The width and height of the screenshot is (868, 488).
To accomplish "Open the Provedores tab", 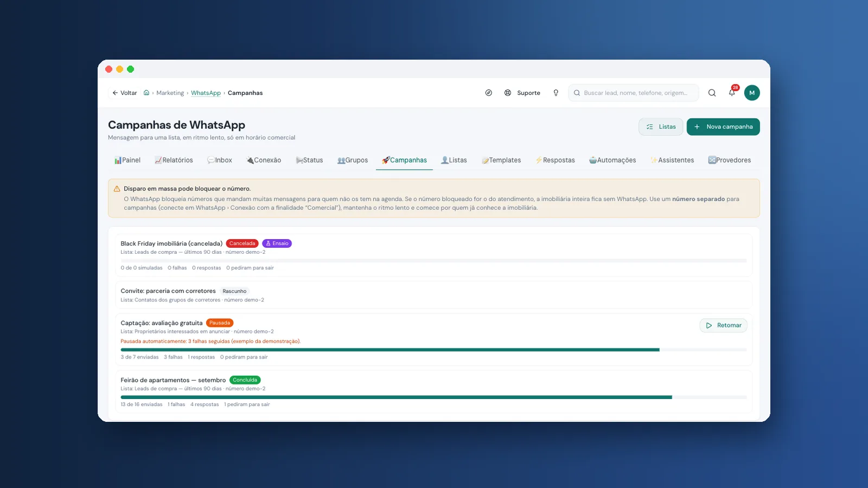I will pyautogui.click(x=730, y=160).
